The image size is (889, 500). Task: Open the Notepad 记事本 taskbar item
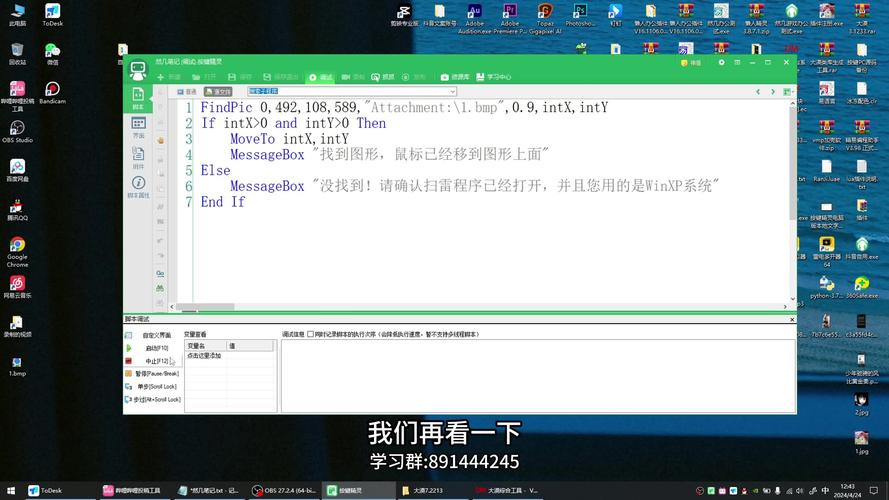click(x=209, y=490)
